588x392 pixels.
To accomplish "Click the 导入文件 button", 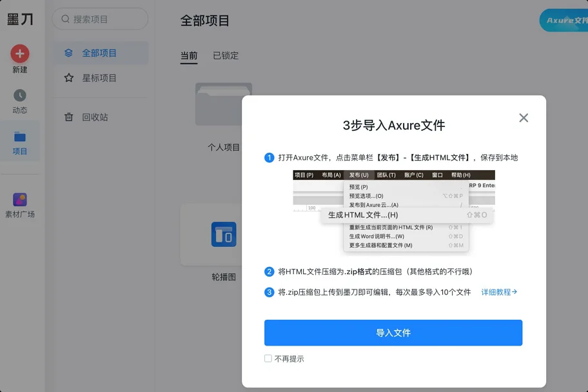I will 393,333.
